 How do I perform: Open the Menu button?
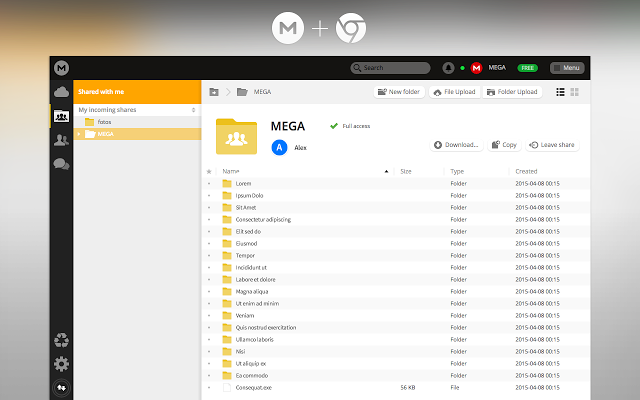[x=567, y=68]
